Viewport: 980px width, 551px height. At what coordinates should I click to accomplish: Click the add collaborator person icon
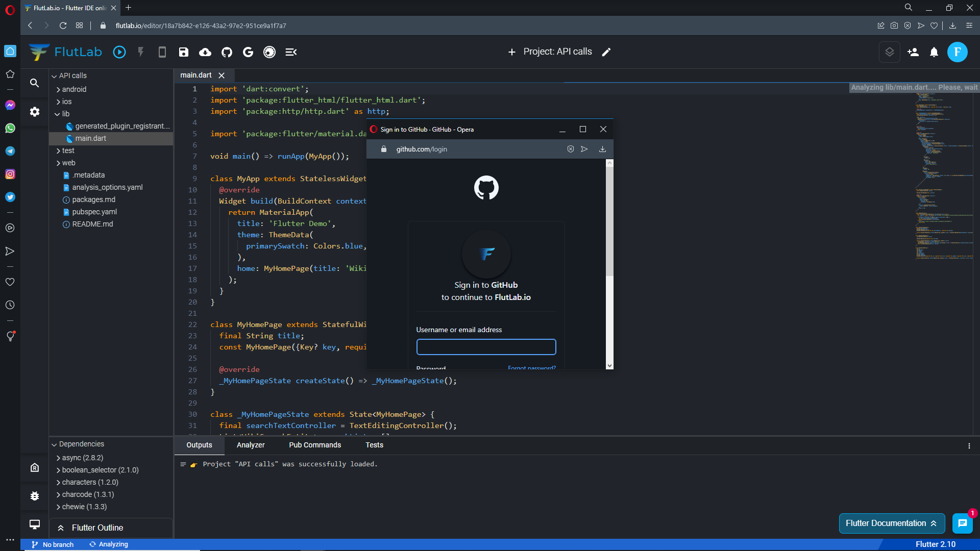(x=913, y=52)
